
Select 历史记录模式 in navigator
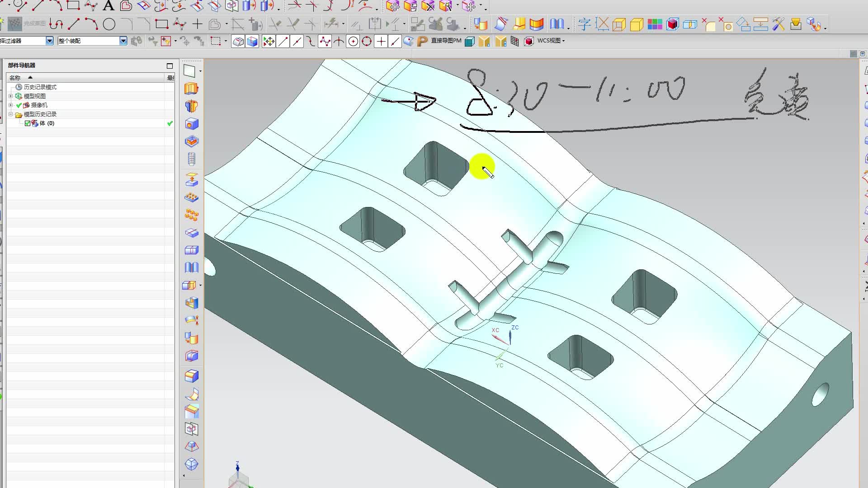[40, 87]
